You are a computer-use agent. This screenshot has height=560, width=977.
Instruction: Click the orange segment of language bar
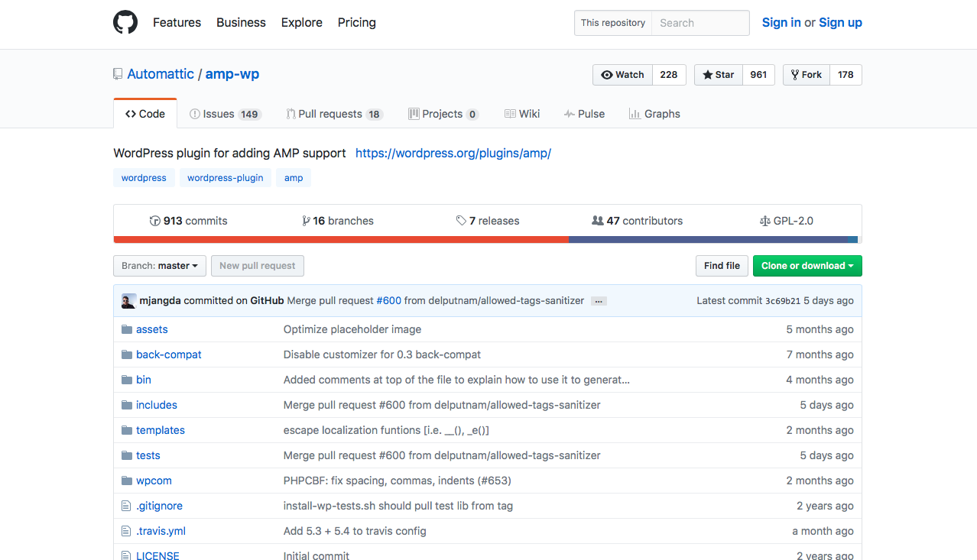coord(341,240)
